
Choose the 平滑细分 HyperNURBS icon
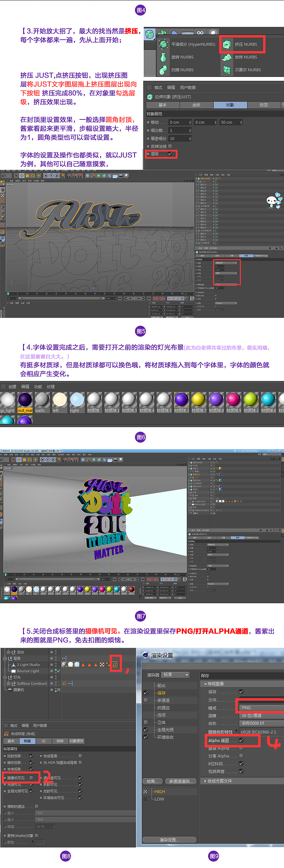click(163, 44)
